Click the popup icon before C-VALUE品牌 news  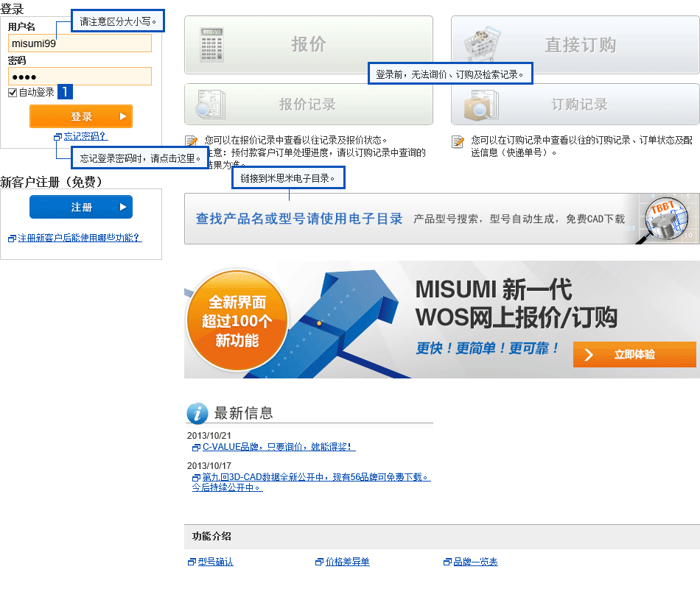(196, 447)
